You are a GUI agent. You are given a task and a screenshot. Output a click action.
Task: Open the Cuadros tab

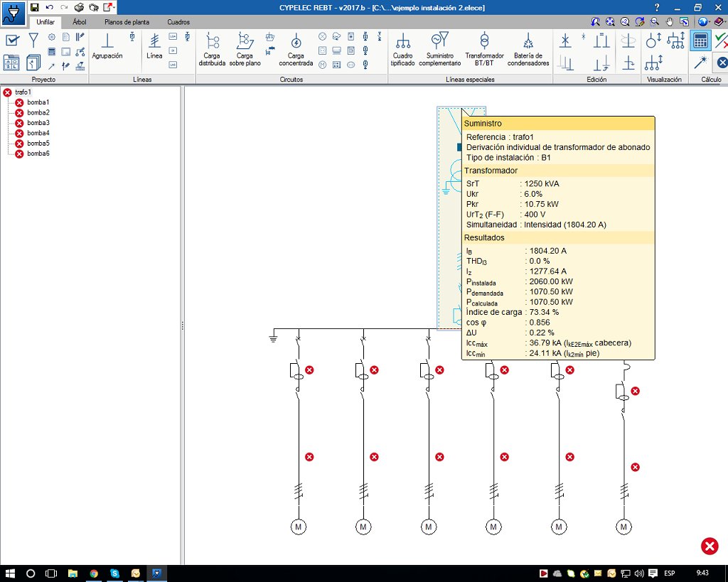tap(178, 22)
